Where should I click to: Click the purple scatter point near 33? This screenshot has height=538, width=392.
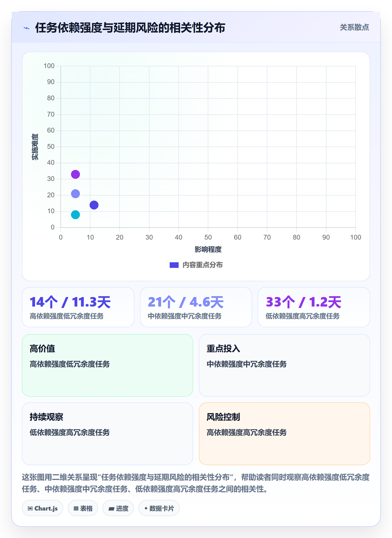[75, 174]
